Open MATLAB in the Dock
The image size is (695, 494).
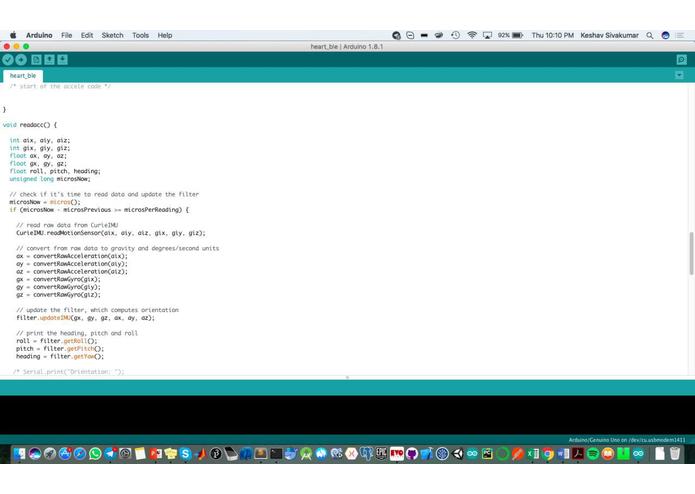click(x=201, y=454)
